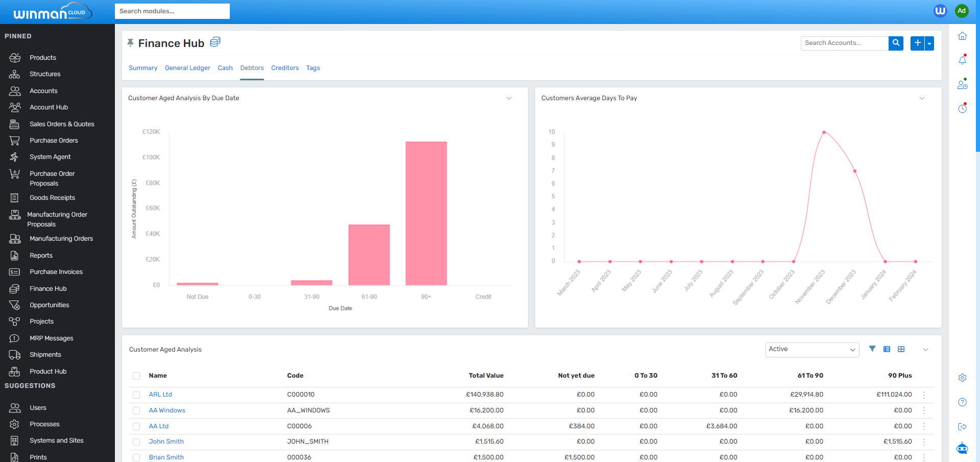Open the General Ledger tab
The image size is (980, 462).
187,68
